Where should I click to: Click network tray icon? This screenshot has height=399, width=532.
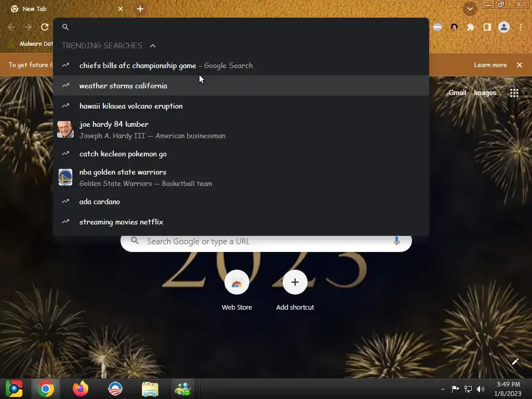468,389
